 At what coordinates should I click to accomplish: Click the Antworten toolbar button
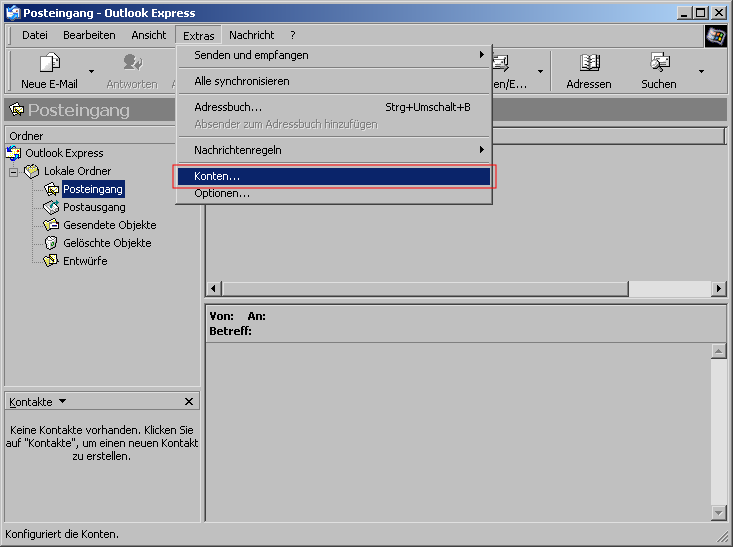coord(132,71)
